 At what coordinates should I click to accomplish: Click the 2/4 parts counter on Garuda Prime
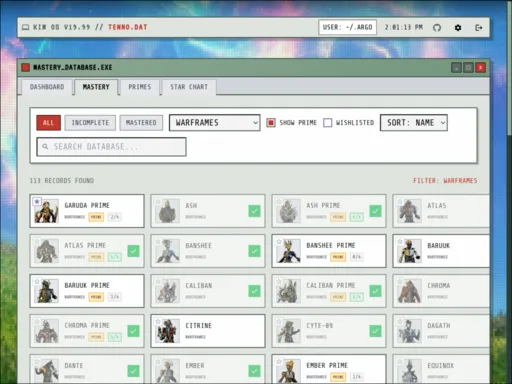click(x=115, y=217)
